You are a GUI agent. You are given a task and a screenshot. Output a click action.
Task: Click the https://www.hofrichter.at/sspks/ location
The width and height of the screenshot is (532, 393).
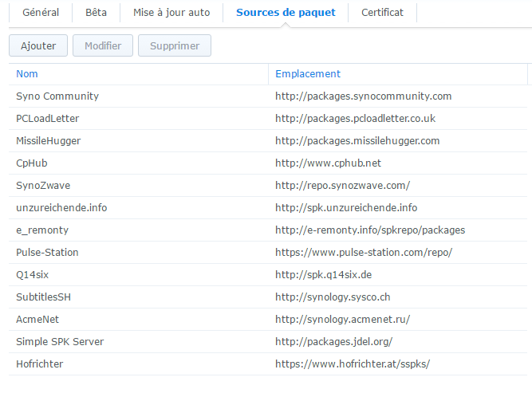click(353, 364)
